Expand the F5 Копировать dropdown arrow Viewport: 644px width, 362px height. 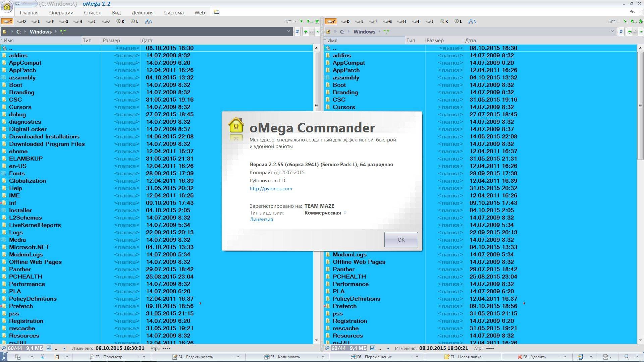point(323,357)
